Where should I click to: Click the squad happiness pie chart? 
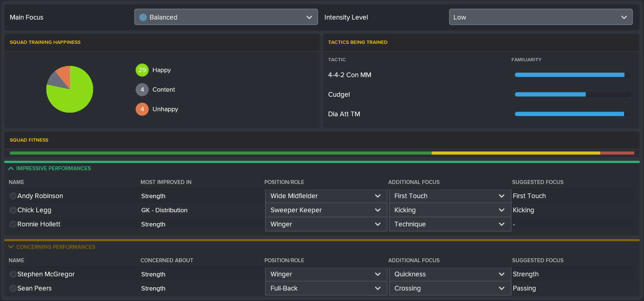pyautogui.click(x=70, y=89)
